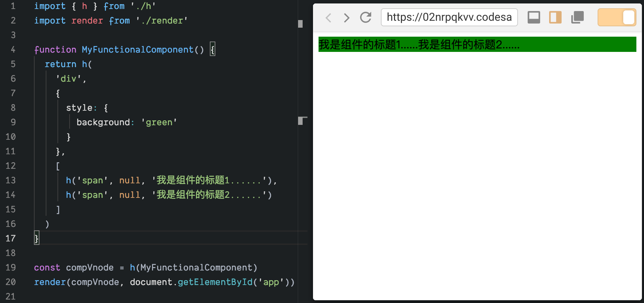Click the './render' import path
644x303 pixels.
tap(162, 21)
